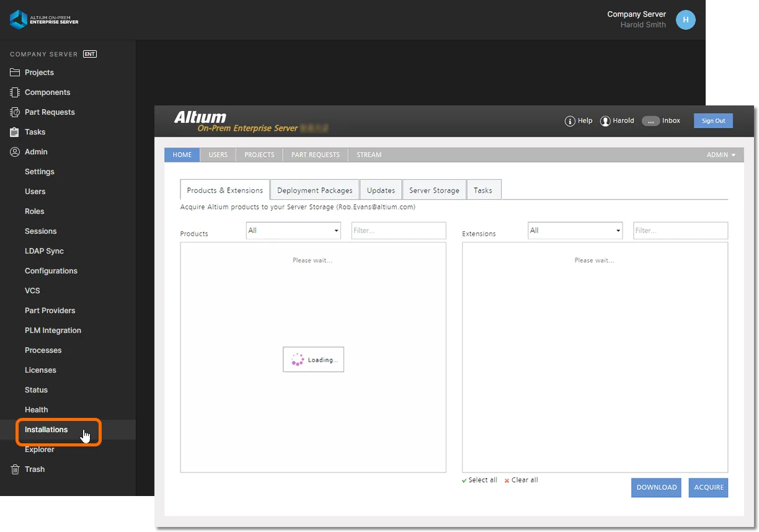Switch to the USERS navigation tab
Image resolution: width=759 pixels, height=532 pixels.
pos(218,155)
